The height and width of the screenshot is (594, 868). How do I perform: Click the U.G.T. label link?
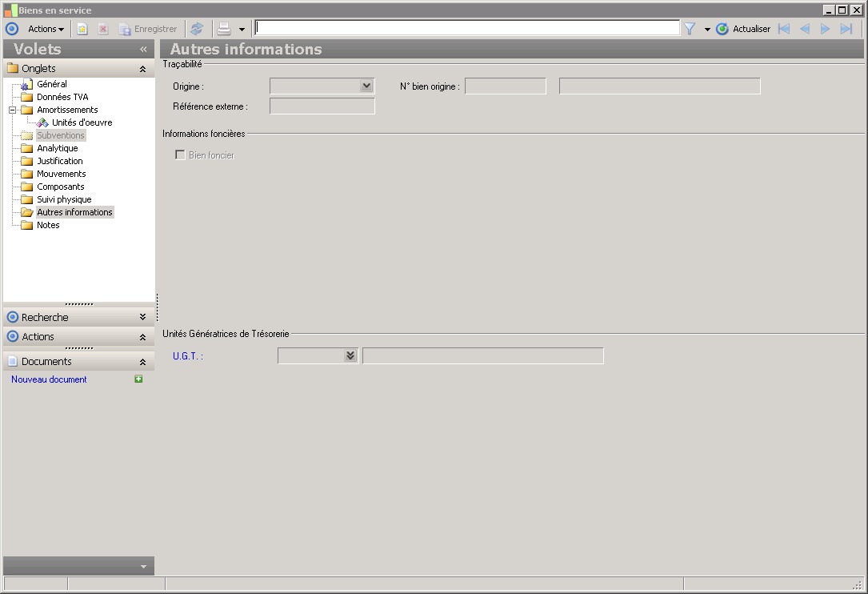coord(188,356)
